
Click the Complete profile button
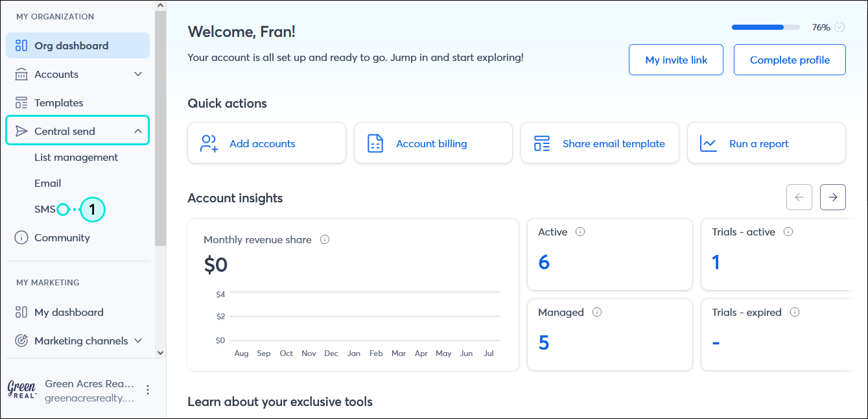point(790,59)
